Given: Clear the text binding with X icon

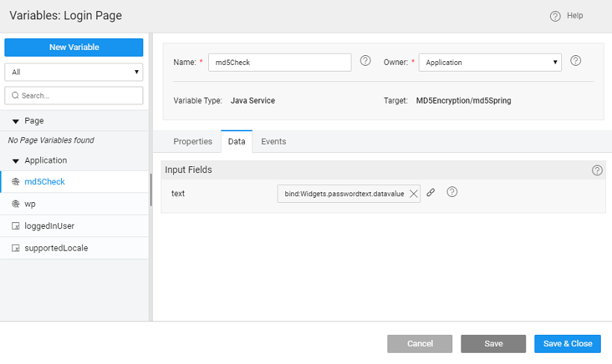Looking at the screenshot, I should point(413,193).
